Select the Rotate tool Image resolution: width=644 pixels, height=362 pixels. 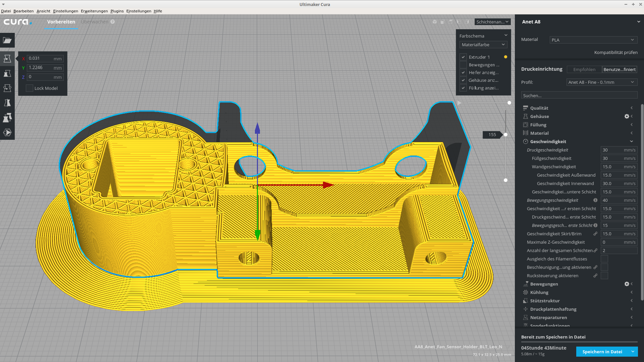[x=7, y=88]
